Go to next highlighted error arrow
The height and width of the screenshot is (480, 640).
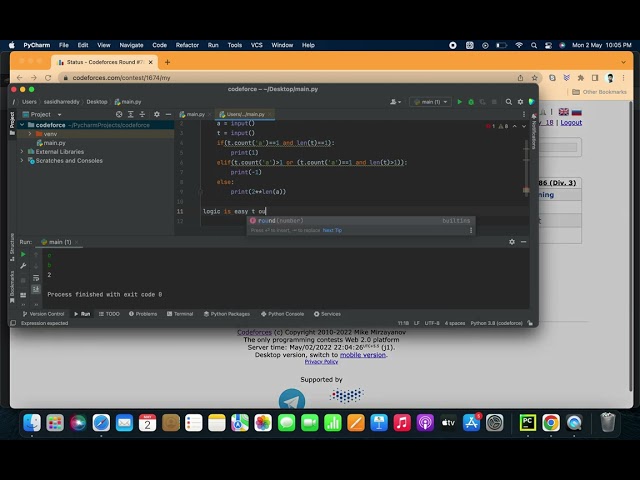(x=524, y=126)
